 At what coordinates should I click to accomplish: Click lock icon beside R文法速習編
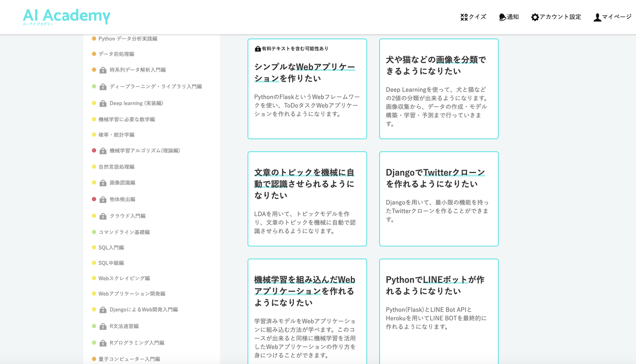pos(103,326)
